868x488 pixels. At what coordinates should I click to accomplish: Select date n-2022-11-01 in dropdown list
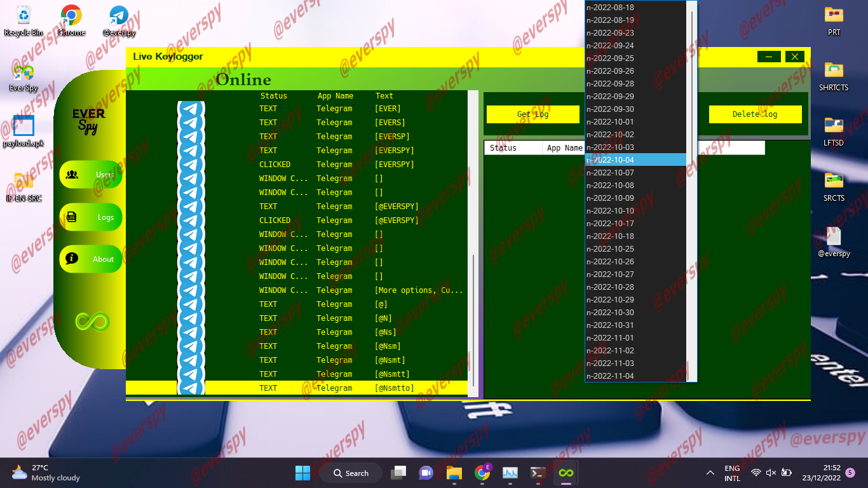pyautogui.click(x=635, y=338)
